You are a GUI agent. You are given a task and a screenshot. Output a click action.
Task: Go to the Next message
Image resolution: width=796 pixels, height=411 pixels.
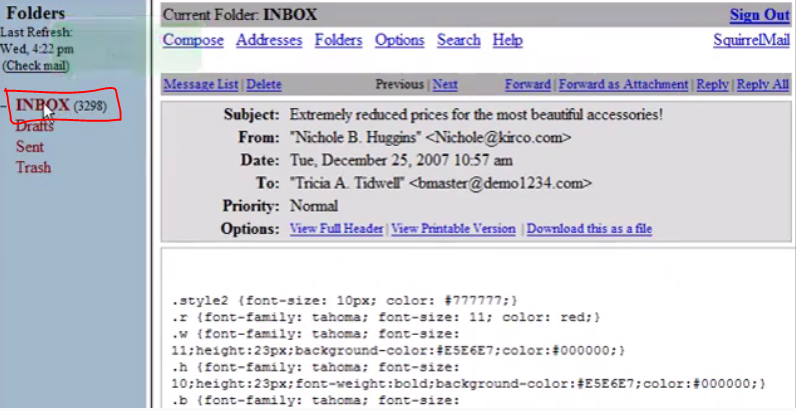coord(445,84)
